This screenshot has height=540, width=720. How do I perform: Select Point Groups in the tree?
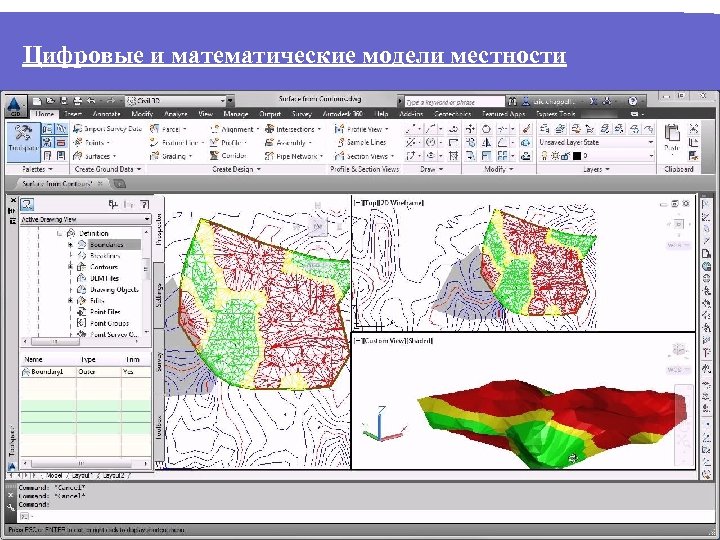[104, 323]
